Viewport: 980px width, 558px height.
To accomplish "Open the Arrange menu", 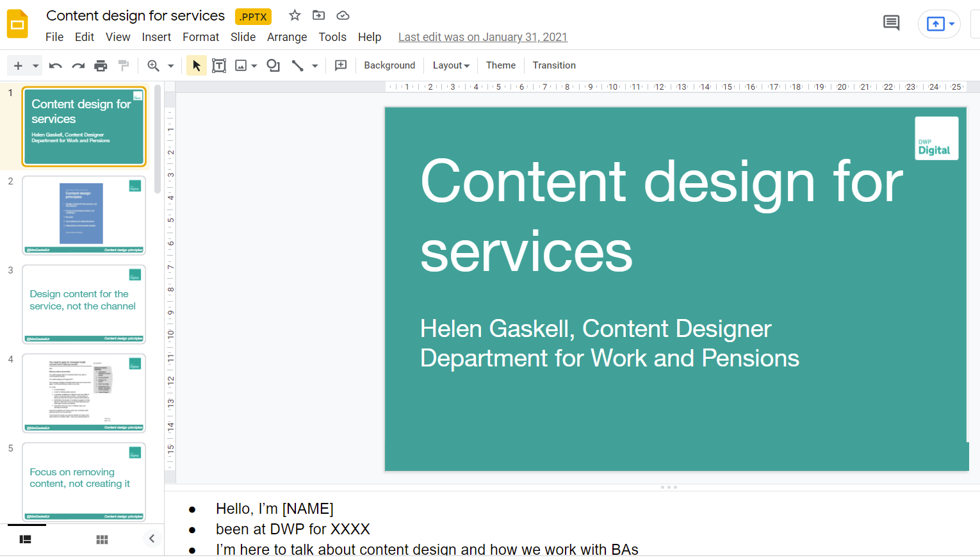I will [286, 37].
